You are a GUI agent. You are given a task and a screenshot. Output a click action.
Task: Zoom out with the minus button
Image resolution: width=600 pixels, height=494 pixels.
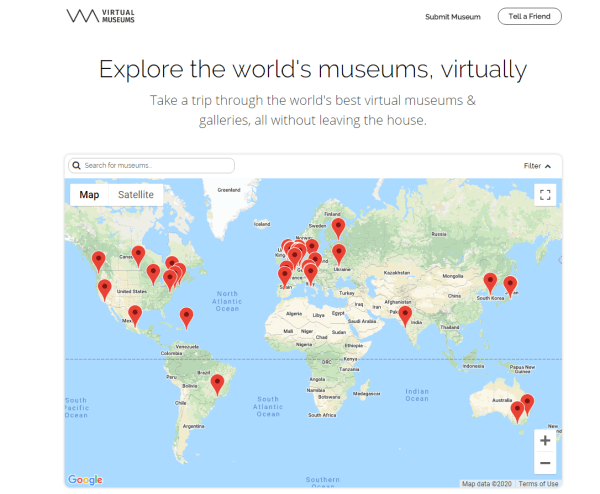[545, 463]
